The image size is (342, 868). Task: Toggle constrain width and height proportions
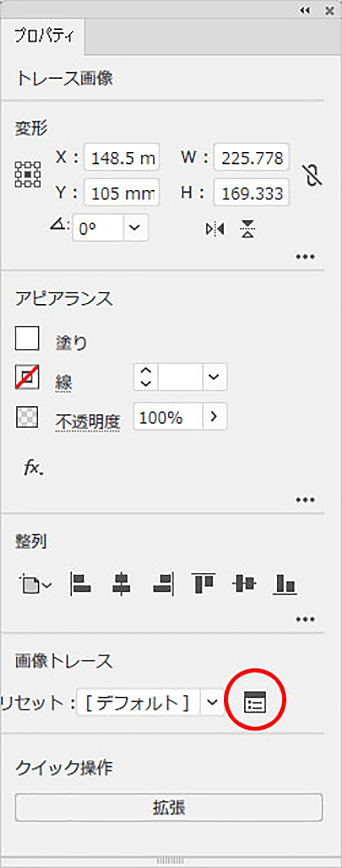[313, 175]
